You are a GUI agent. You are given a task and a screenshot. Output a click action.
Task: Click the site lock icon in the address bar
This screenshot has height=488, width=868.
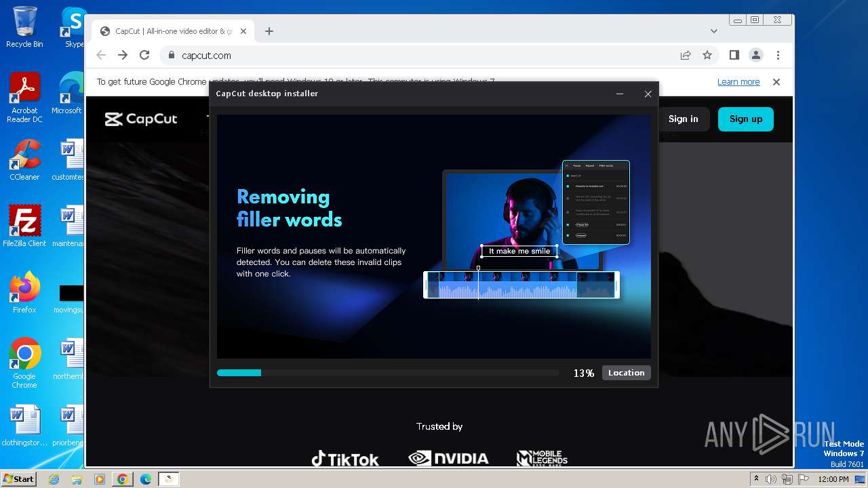[171, 56]
